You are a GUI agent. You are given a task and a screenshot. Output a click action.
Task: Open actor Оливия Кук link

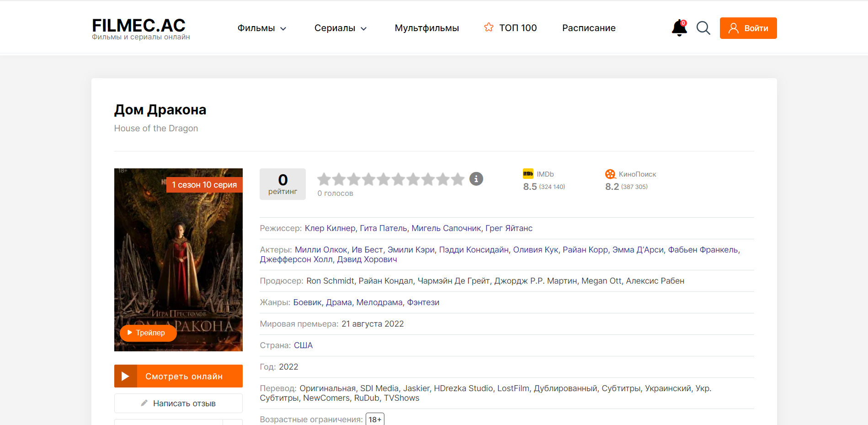tap(536, 250)
